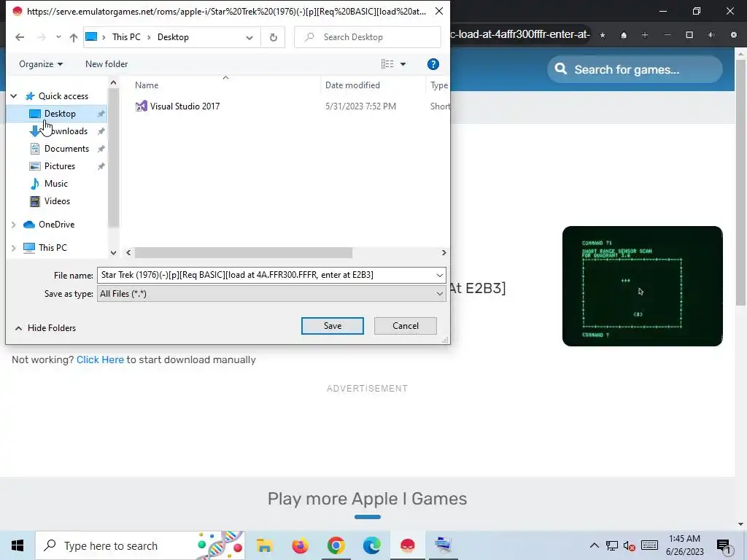Open the Save as type dropdown
The width and height of the screenshot is (747, 560).
tap(271, 294)
